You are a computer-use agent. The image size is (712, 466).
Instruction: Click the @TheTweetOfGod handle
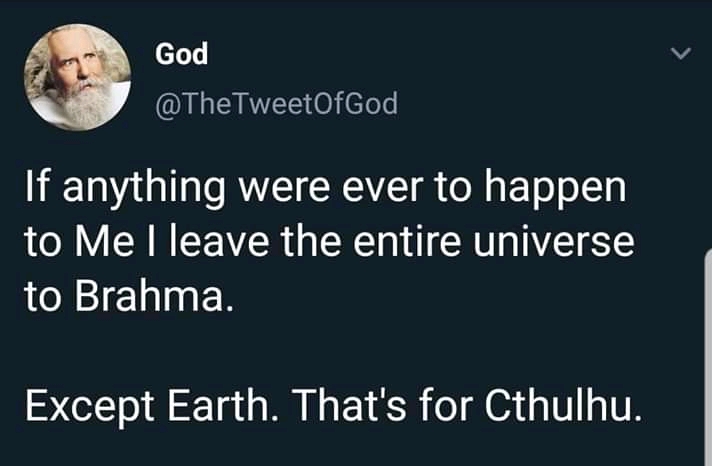[276, 101]
